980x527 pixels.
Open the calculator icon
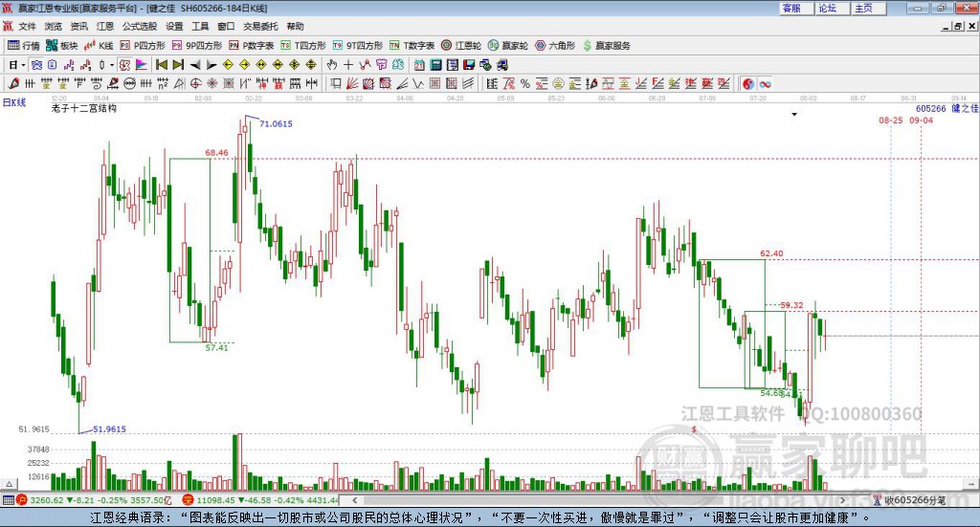[435, 65]
